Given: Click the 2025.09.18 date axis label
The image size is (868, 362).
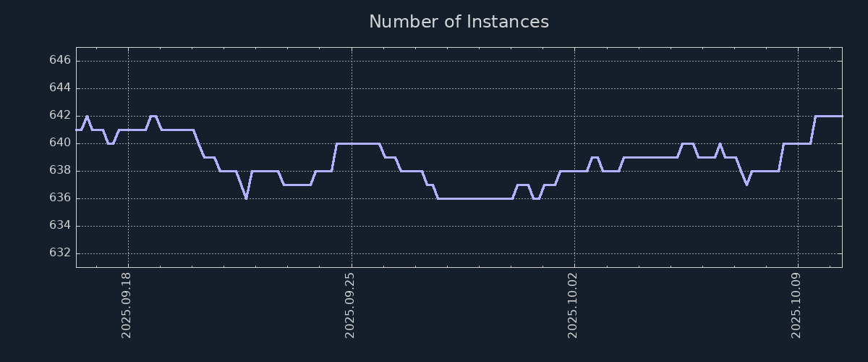Looking at the screenshot, I should click(x=127, y=305).
